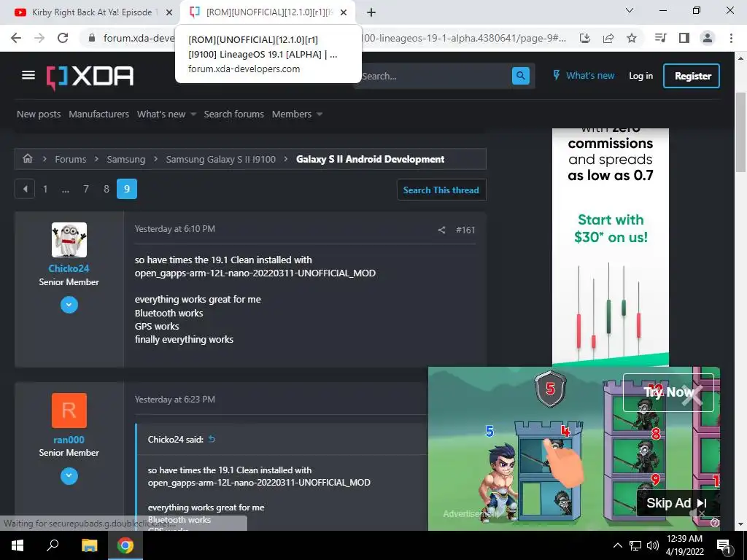Go to page 8 of thread
The image size is (747, 560).
pos(107,189)
